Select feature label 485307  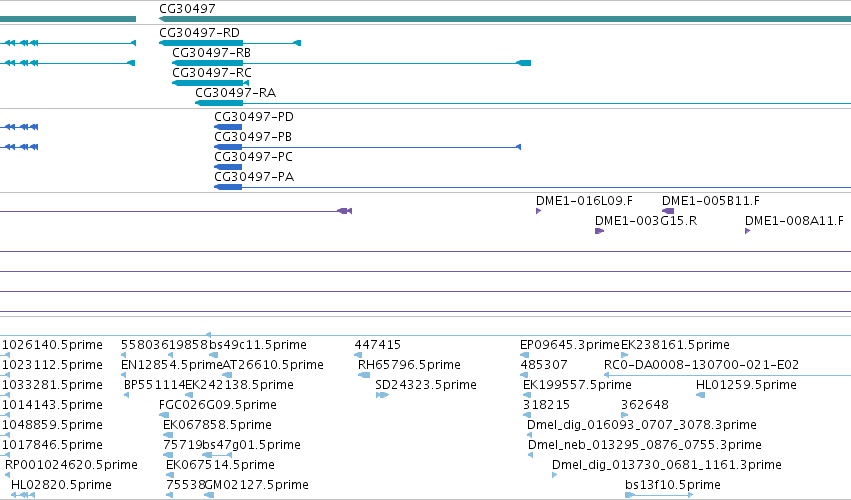tap(544, 365)
